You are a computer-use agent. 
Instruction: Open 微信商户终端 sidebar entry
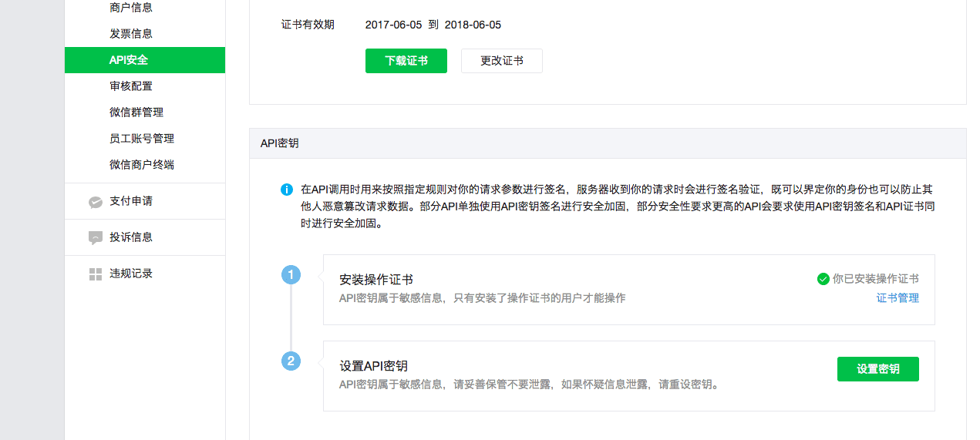(145, 165)
